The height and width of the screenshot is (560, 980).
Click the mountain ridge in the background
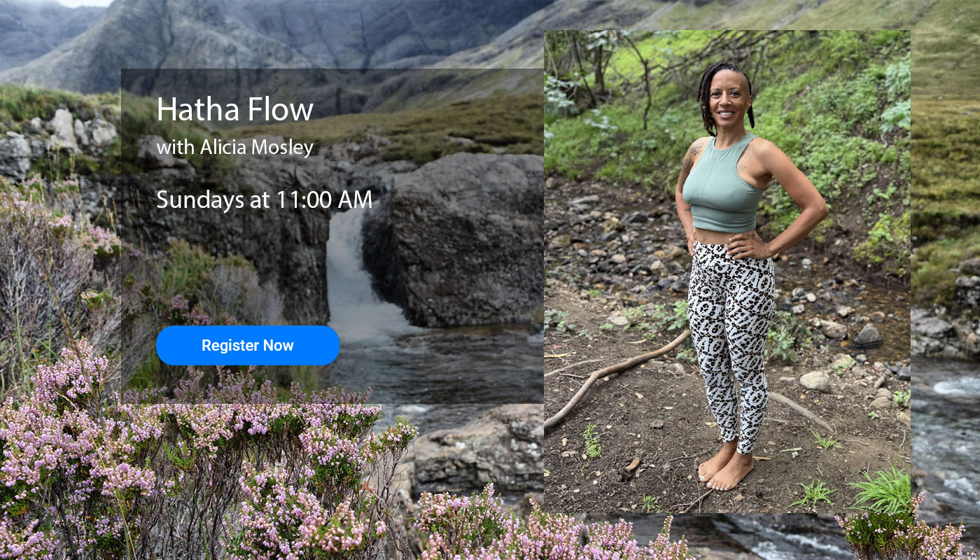(280, 35)
